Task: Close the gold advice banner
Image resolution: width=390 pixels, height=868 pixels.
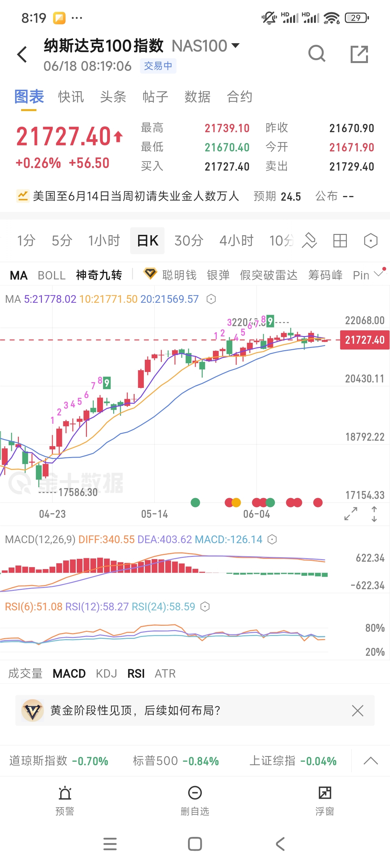Action: coord(357,711)
